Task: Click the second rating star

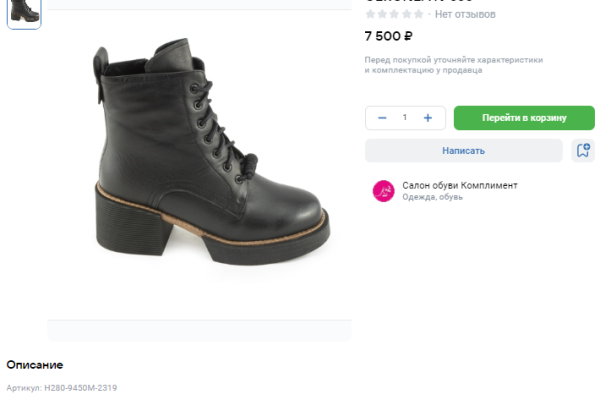Action: (x=382, y=15)
